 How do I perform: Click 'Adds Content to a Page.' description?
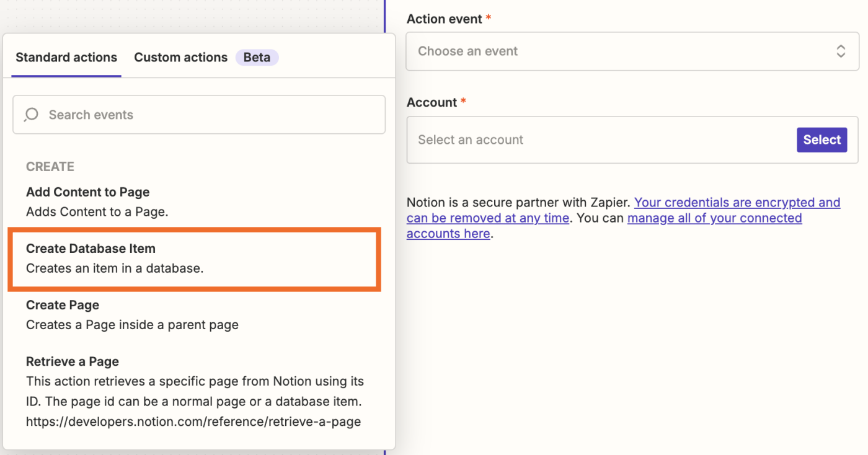97,211
